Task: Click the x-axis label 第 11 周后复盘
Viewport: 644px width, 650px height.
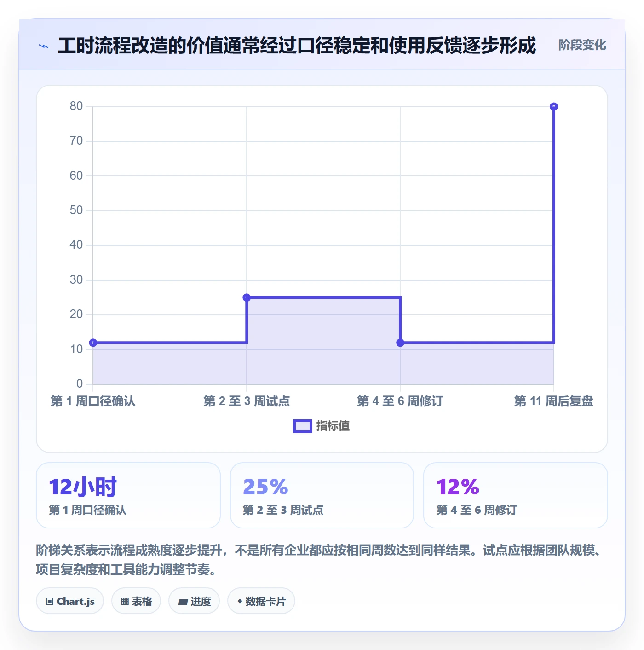Action: pos(554,401)
